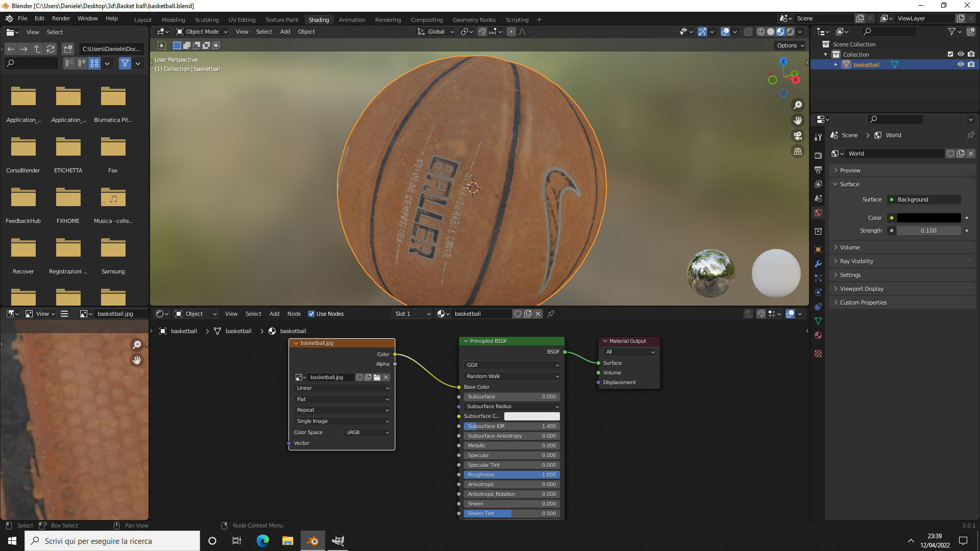Screen dimensions: 980x551
Task: Select rendered viewport shading
Action: [790, 32]
